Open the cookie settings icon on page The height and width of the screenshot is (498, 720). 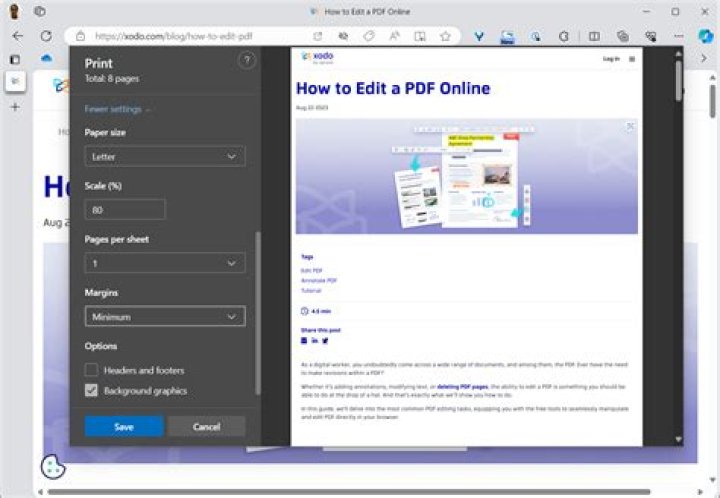click(53, 467)
